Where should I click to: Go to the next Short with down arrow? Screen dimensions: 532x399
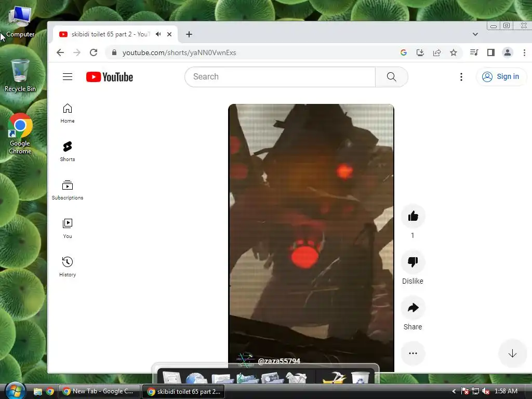coord(512,353)
